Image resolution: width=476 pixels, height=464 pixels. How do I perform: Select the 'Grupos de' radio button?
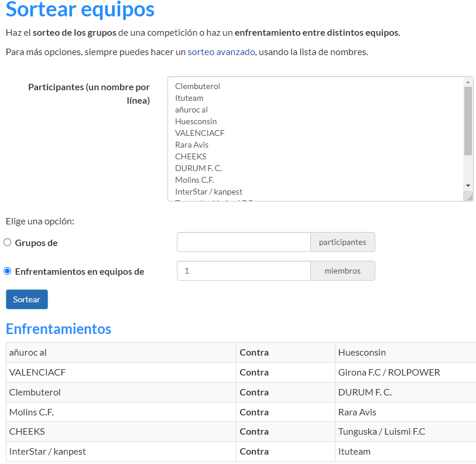[8, 243]
